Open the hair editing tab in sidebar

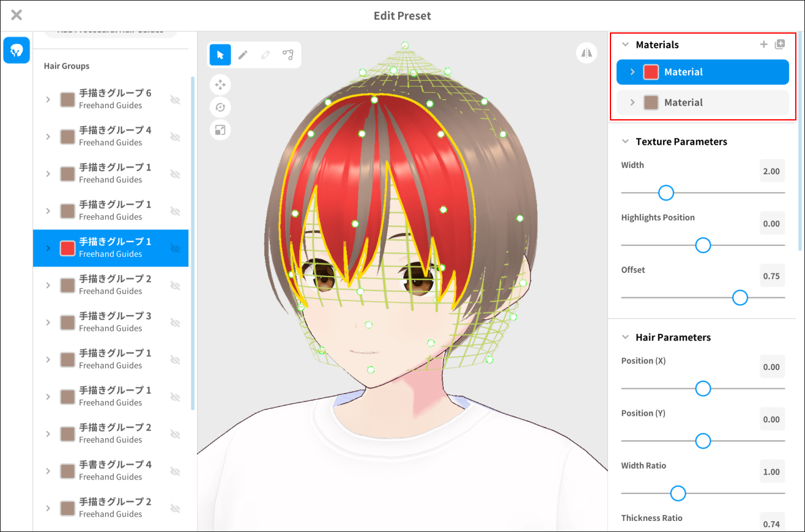point(17,50)
